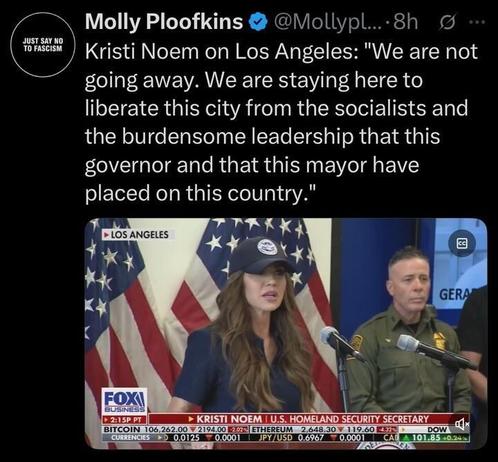Unmute the video using speaker icon
This screenshot has width=498, height=462.
click(463, 424)
